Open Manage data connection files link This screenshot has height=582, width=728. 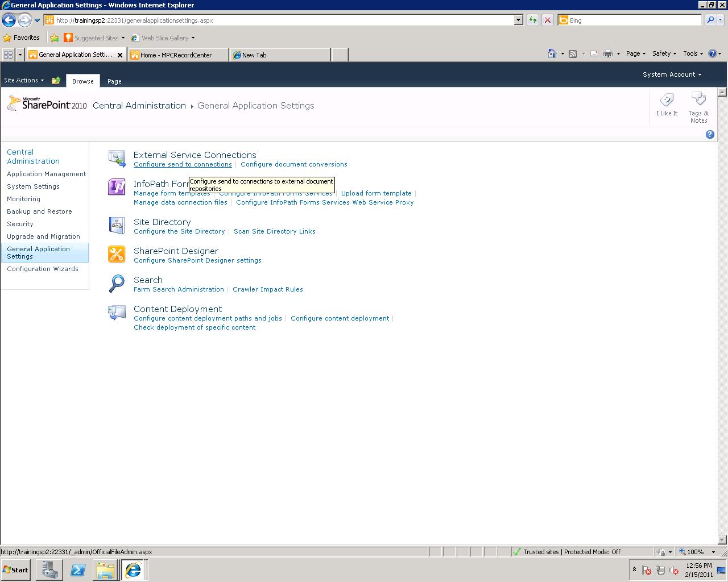[180, 202]
